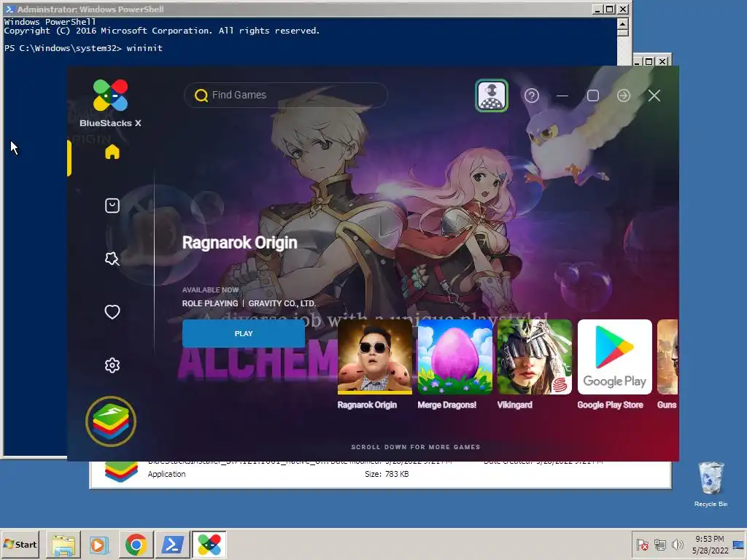Open the Recycle Bin on desktop
Screen dimensions: 747x560
[711, 483]
